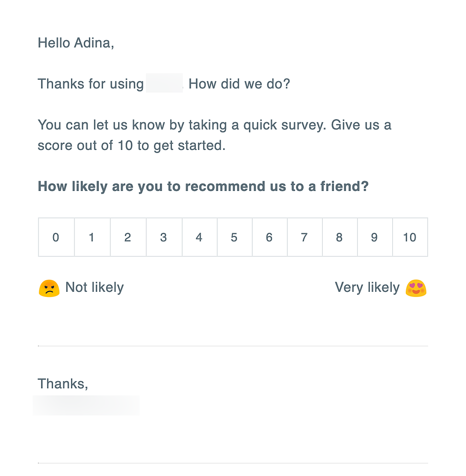Click the frowning face emoji icon
466x476 pixels.
pyautogui.click(x=48, y=287)
